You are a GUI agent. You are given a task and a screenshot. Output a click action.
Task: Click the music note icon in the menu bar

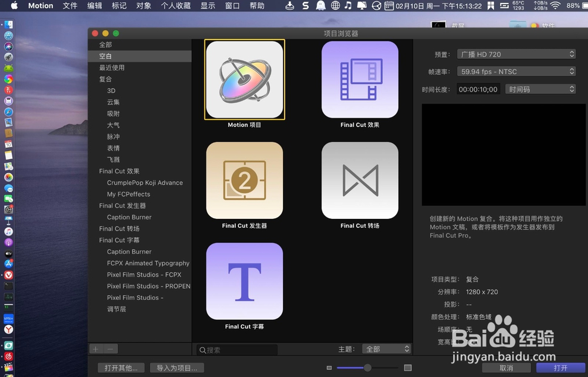coord(348,5)
